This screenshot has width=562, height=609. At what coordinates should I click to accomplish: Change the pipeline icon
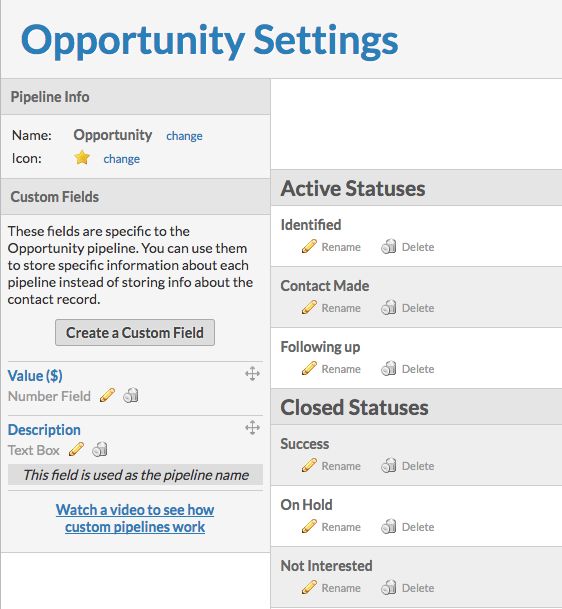(x=122, y=159)
